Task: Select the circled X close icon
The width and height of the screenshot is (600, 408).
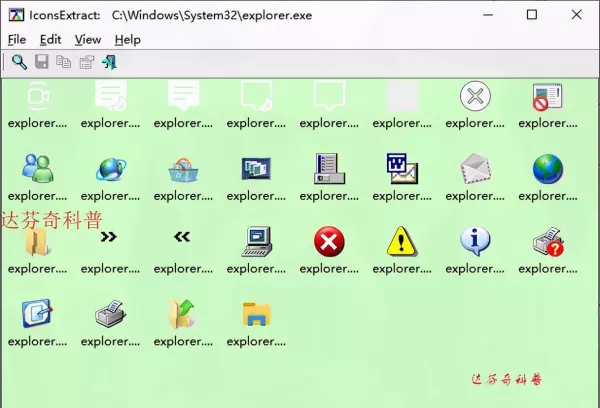Action: click(x=475, y=96)
